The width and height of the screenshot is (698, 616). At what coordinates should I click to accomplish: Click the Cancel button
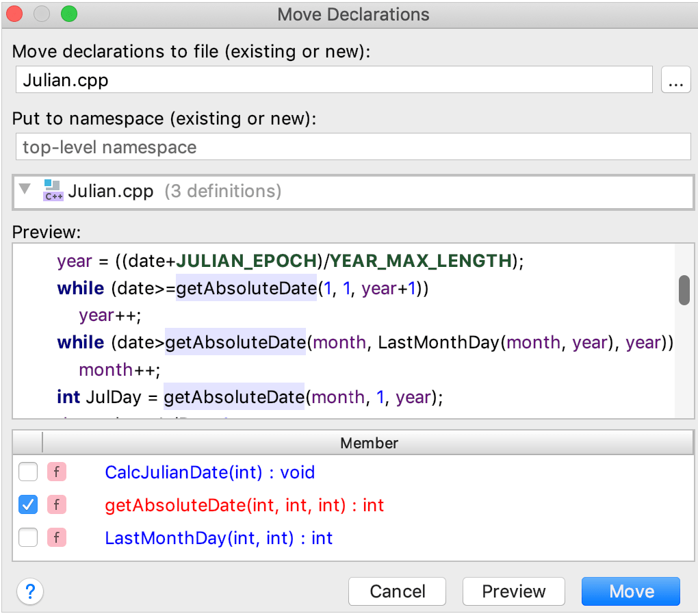pyautogui.click(x=397, y=591)
